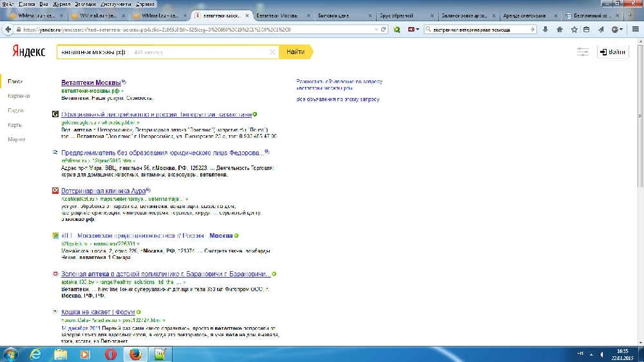This screenshot has height=362, width=644.
Task: Go back with the browser back arrow
Action: [8, 30]
